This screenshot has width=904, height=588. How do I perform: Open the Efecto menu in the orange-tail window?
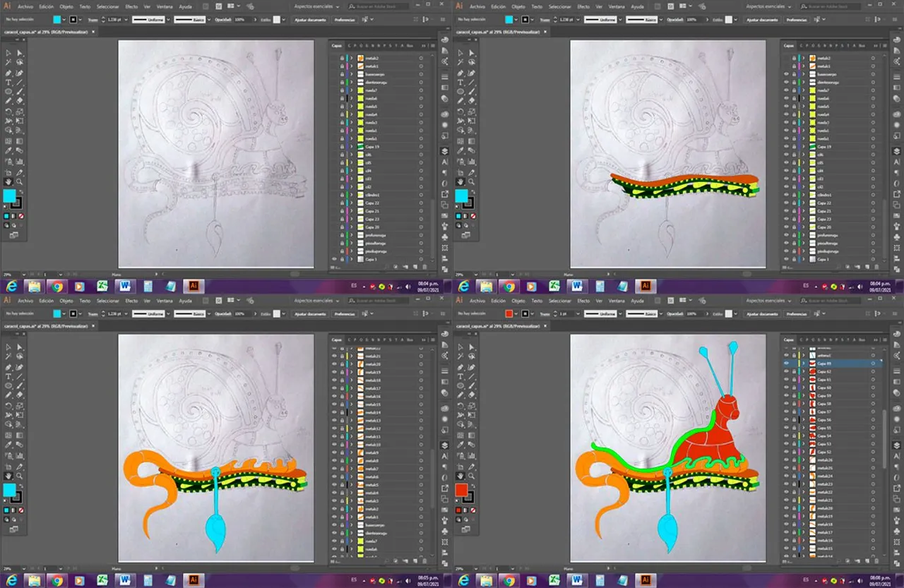pyautogui.click(x=131, y=301)
